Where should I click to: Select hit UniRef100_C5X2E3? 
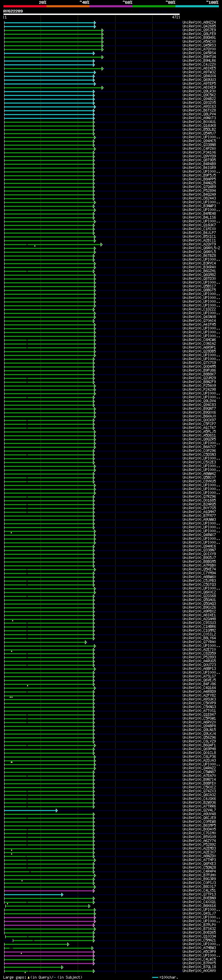[199, 462]
